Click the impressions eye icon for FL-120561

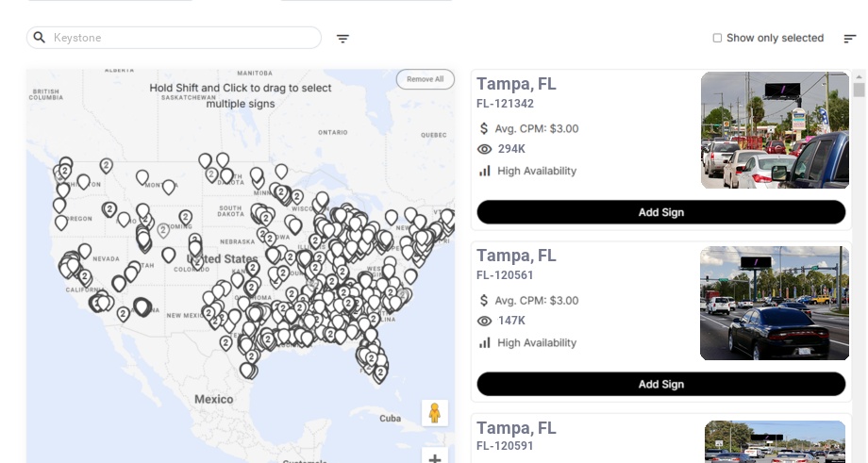tap(485, 321)
